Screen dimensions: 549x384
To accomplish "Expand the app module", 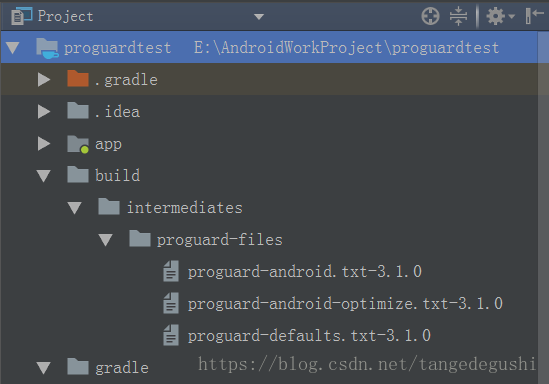I will click(x=44, y=144).
